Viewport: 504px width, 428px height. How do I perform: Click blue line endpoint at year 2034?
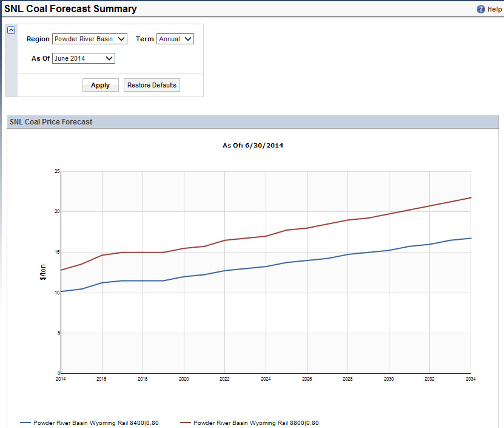point(471,238)
